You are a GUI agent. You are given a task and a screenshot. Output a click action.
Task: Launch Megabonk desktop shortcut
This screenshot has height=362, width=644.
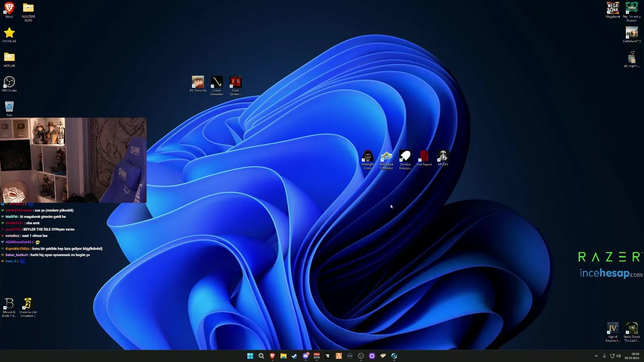tap(613, 10)
